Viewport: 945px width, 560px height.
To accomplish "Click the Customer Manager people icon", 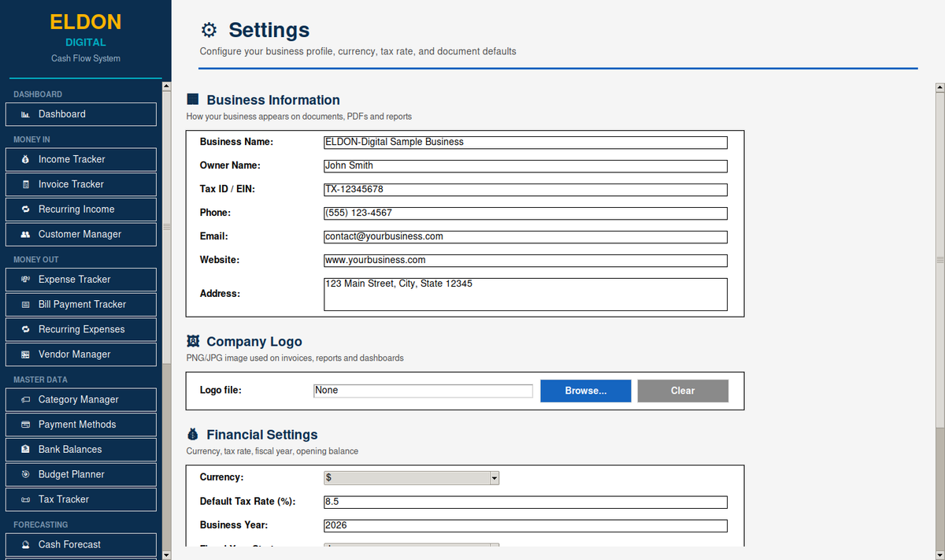I will pos(25,235).
